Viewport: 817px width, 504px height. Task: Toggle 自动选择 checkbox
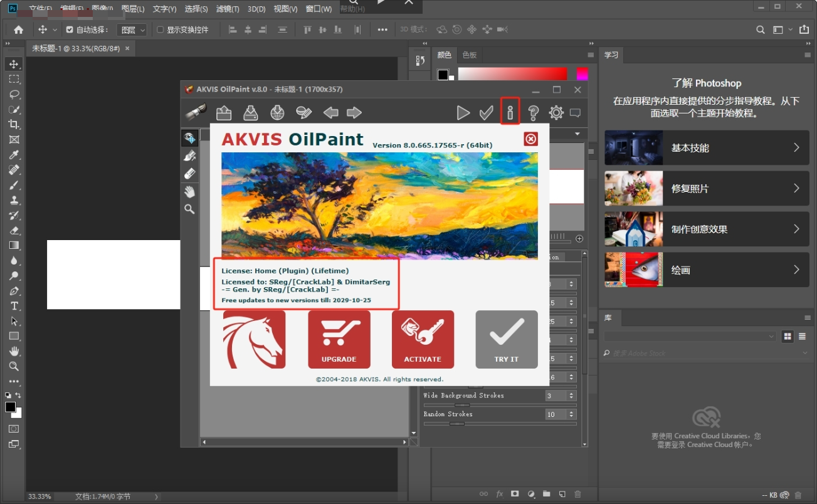point(70,29)
